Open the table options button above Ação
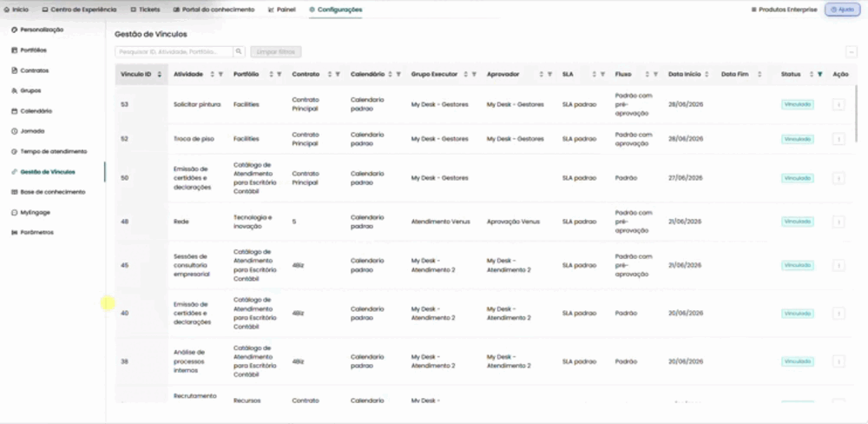The image size is (868, 424). pyautogui.click(x=852, y=51)
